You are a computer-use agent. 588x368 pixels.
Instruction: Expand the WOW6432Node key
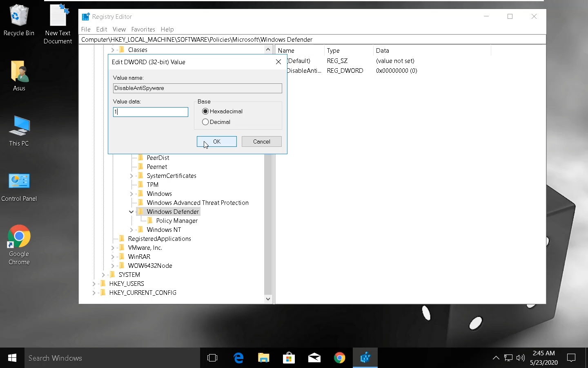(x=113, y=266)
